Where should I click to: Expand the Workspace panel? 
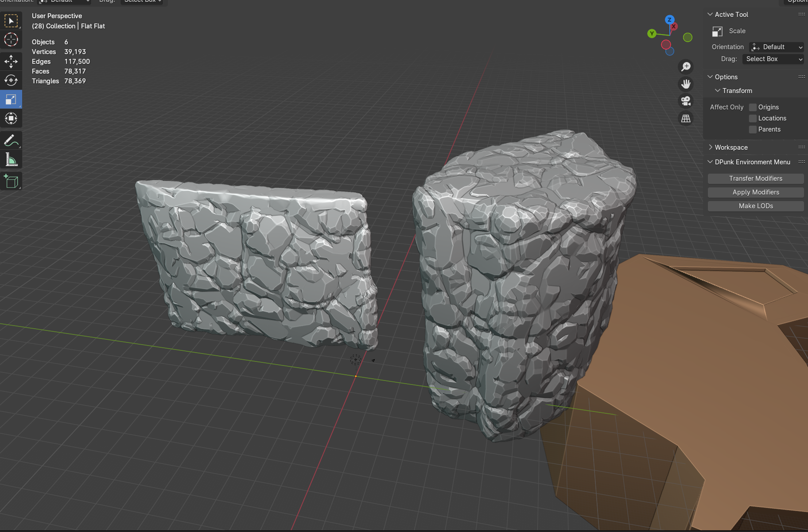[x=710, y=148]
